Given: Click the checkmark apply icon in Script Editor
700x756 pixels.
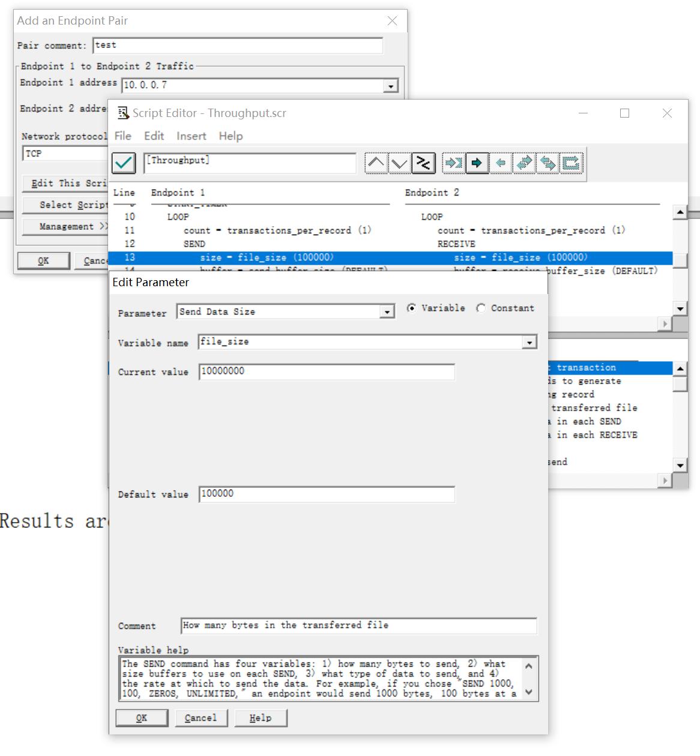Looking at the screenshot, I should (x=124, y=163).
